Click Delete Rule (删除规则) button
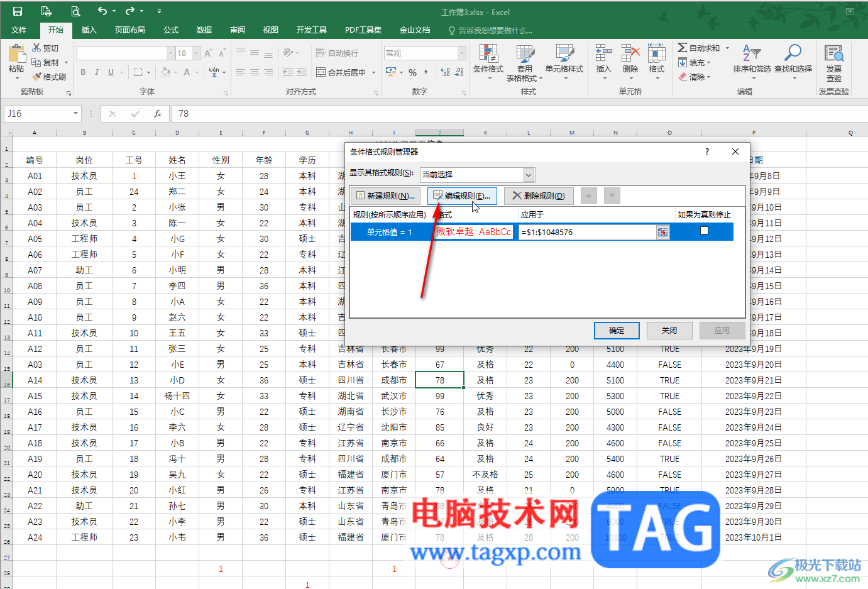Image resolution: width=868 pixels, height=589 pixels. pyautogui.click(x=539, y=196)
